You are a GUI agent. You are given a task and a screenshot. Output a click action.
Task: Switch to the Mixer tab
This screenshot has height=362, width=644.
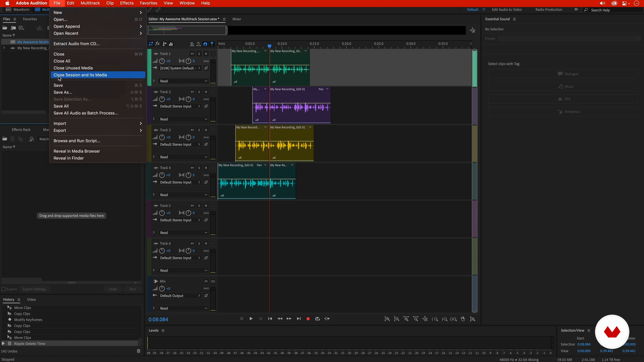point(236,19)
